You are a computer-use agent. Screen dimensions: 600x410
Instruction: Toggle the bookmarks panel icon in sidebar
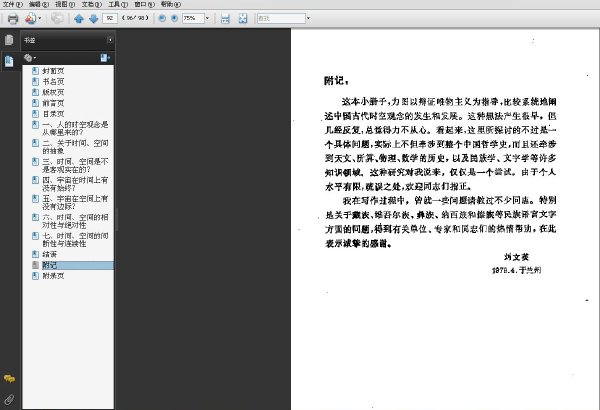tap(9, 61)
